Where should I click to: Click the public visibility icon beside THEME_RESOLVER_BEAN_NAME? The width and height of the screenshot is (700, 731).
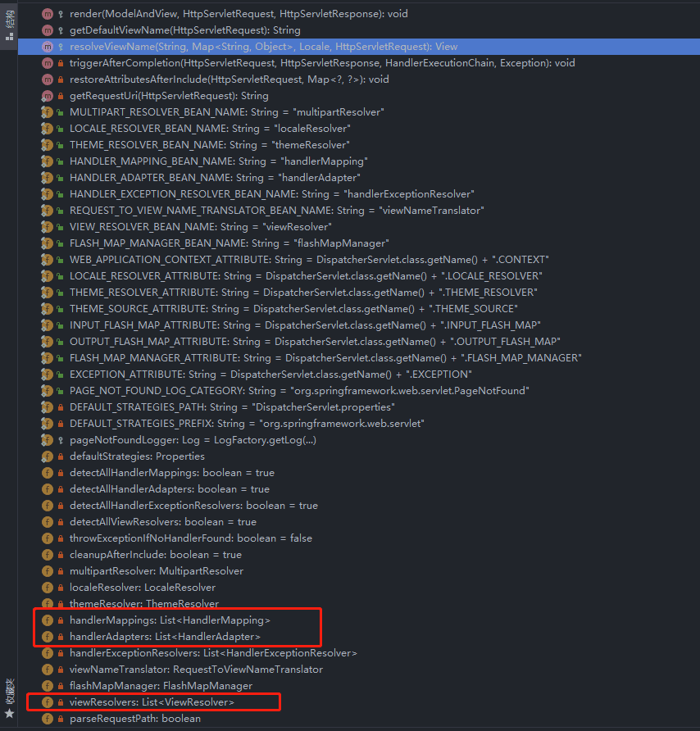pyautogui.click(x=61, y=145)
